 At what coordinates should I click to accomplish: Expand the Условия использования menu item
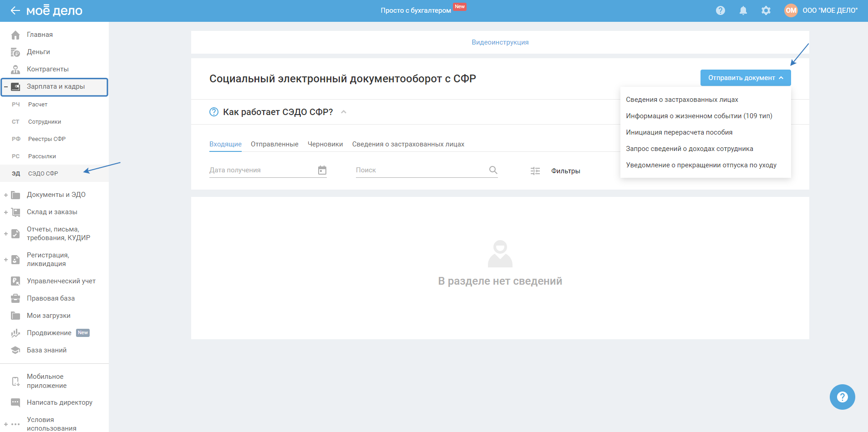pyautogui.click(x=6, y=424)
